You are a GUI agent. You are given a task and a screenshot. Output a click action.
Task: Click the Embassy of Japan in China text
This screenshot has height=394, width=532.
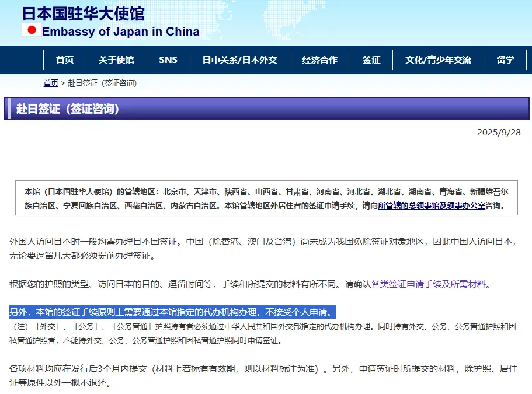120,32
